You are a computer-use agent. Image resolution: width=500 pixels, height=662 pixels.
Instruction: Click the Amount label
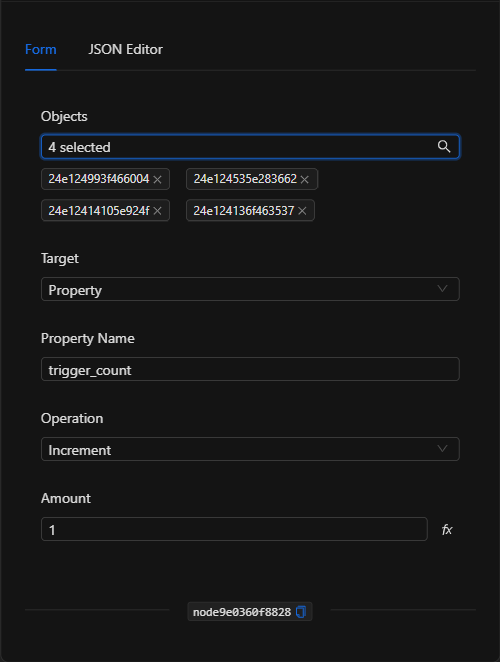(x=66, y=498)
